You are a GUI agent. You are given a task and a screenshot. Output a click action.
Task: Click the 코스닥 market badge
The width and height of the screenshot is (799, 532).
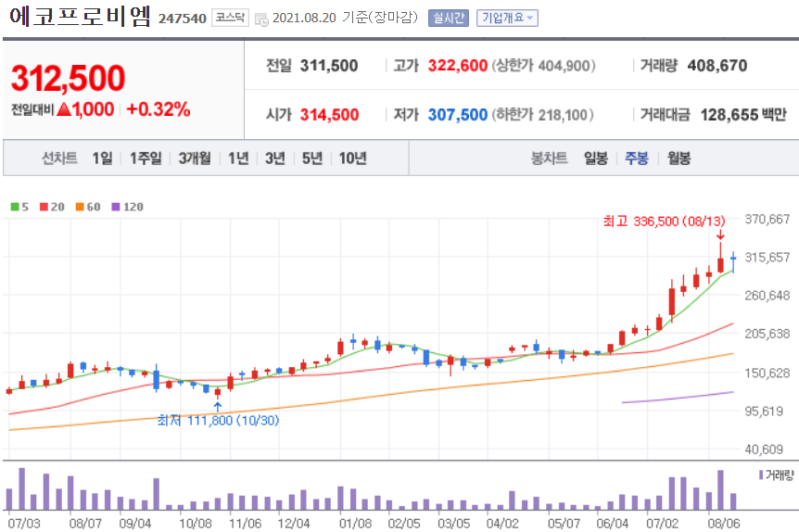230,19
